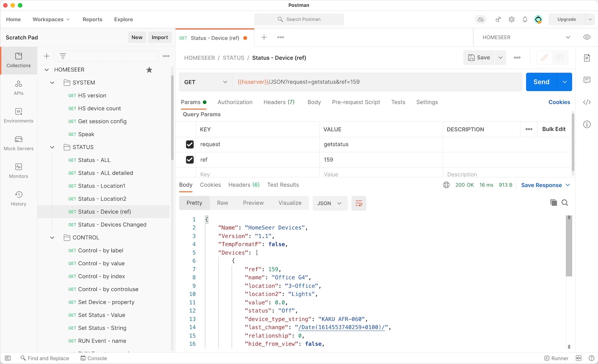Switch to the Authorization tab
Screen dimensions: 598x364
coord(235,102)
